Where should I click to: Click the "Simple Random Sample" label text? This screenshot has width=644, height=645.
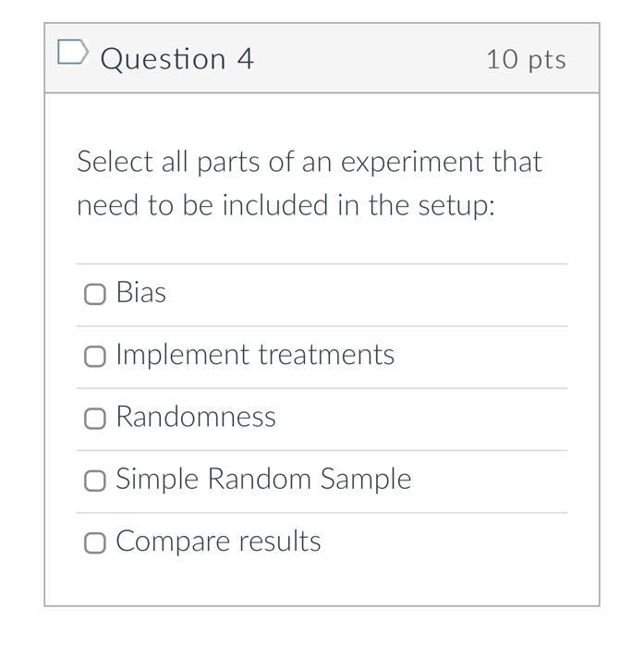click(263, 479)
